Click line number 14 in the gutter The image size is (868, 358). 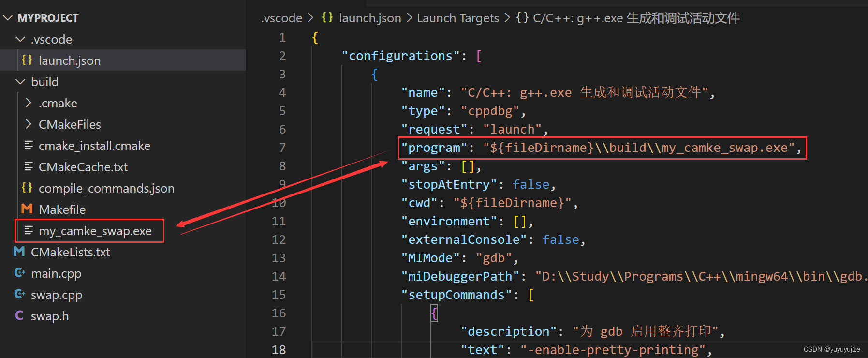[x=279, y=276]
